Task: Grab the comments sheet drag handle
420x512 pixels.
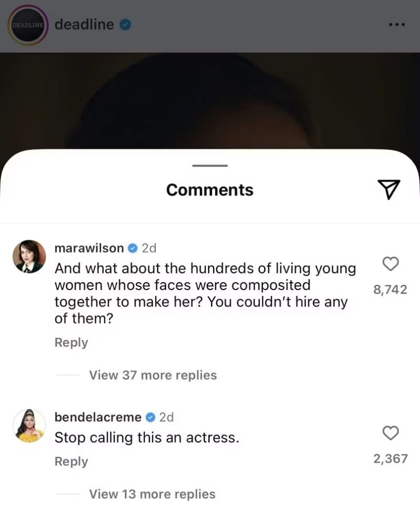Action: tap(210, 166)
